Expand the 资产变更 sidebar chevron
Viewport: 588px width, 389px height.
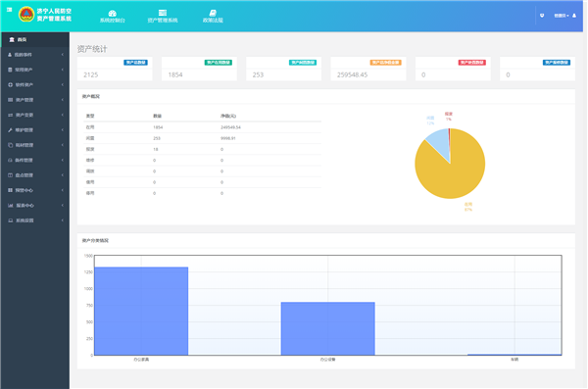pos(63,115)
